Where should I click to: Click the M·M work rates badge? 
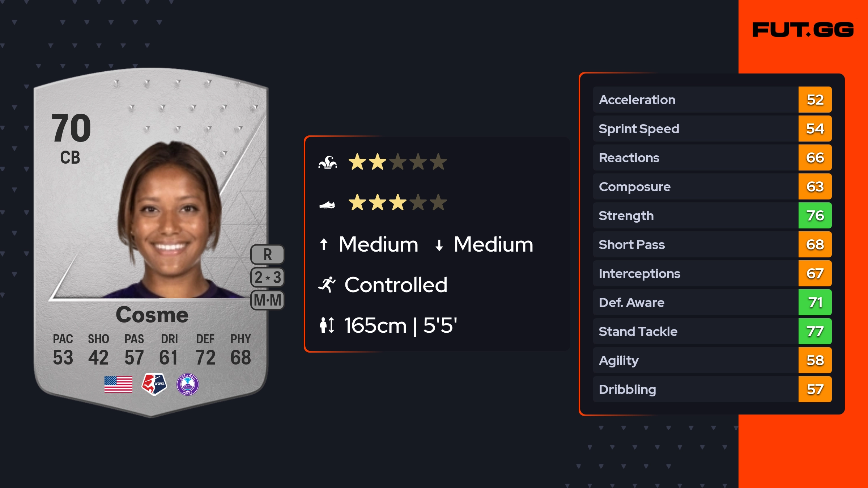(267, 300)
